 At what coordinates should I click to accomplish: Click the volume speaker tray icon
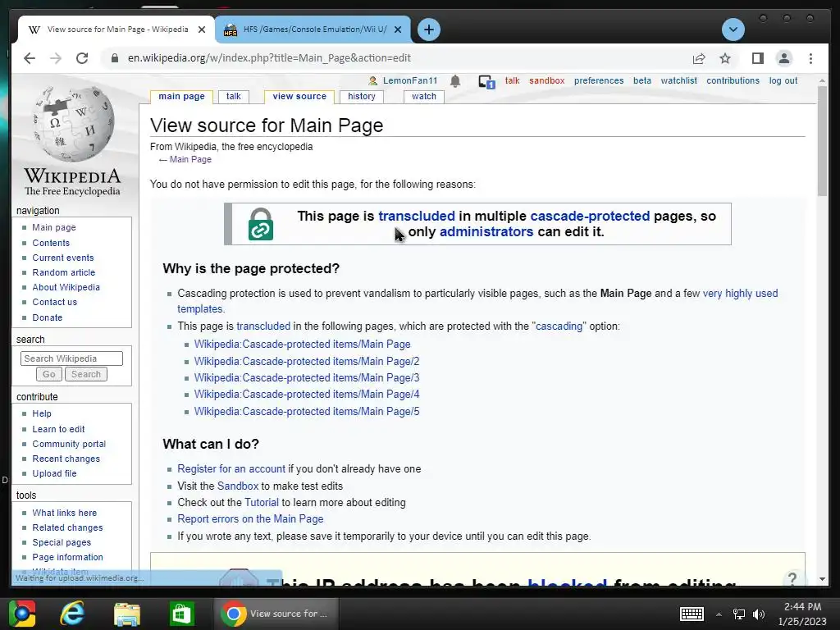759,614
